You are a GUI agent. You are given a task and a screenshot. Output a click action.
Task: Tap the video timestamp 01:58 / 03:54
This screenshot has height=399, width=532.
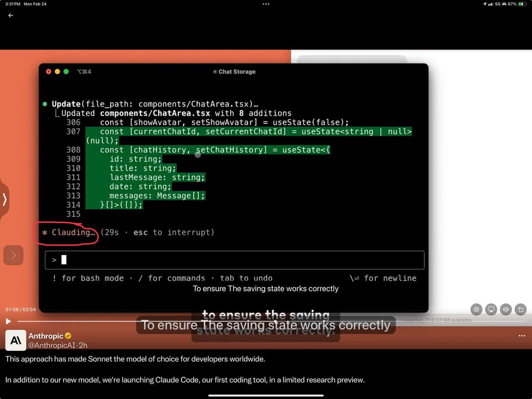20,309
